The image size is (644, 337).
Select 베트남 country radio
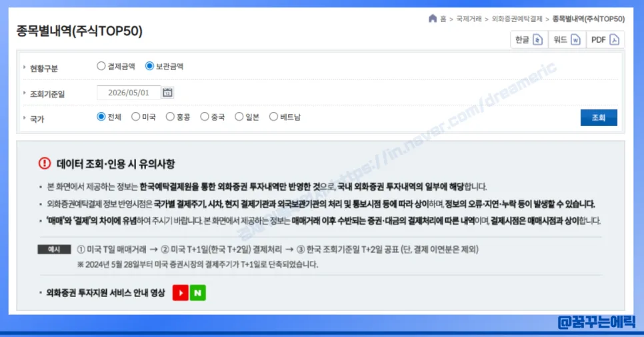click(x=273, y=117)
